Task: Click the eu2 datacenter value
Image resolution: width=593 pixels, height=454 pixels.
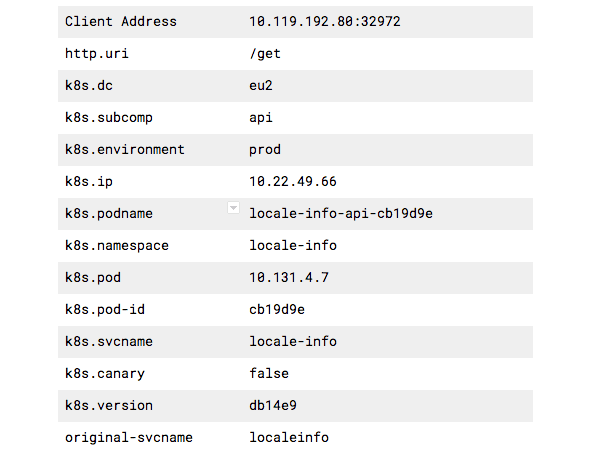Action: tap(261, 86)
